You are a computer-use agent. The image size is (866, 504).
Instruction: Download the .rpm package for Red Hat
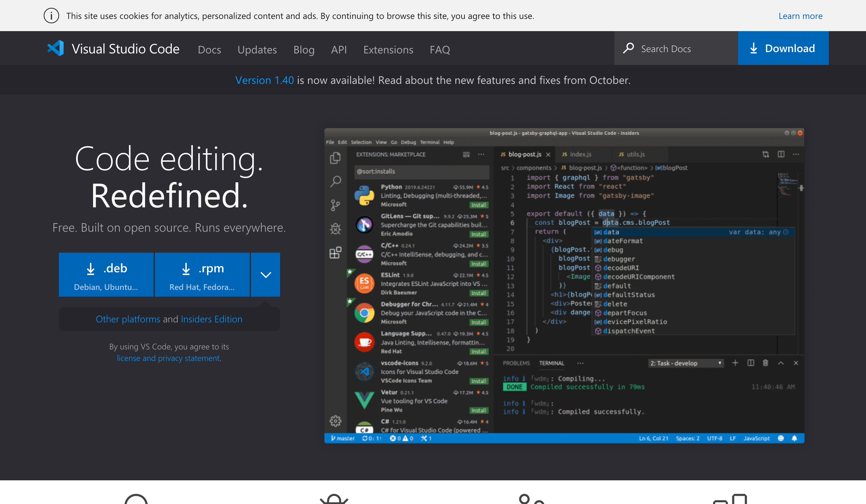[202, 275]
